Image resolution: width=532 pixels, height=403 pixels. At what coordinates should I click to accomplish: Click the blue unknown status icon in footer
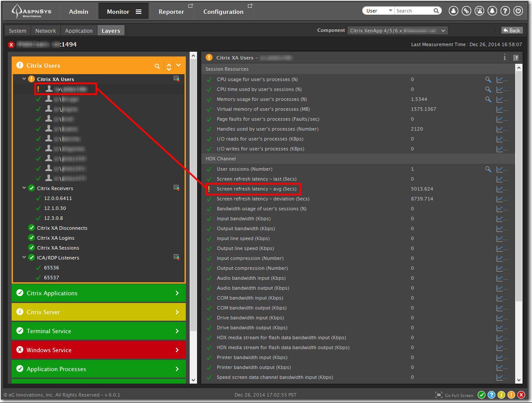pyautogui.click(x=491, y=395)
